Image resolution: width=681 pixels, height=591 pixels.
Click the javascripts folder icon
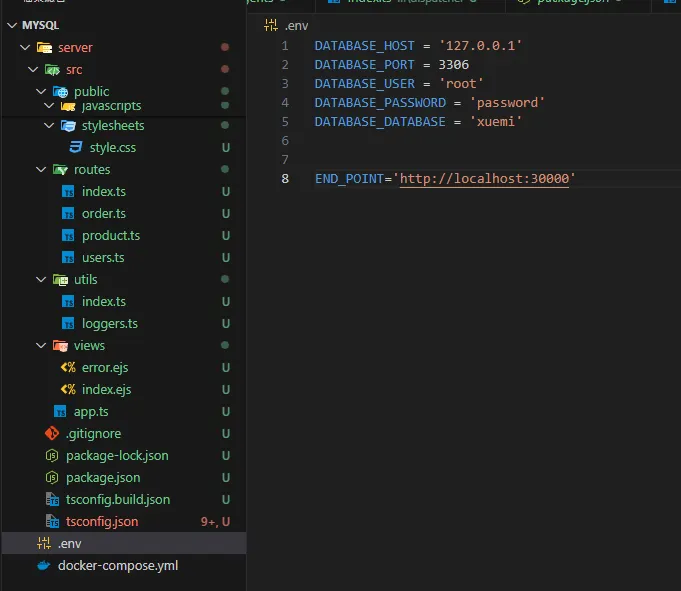68,106
